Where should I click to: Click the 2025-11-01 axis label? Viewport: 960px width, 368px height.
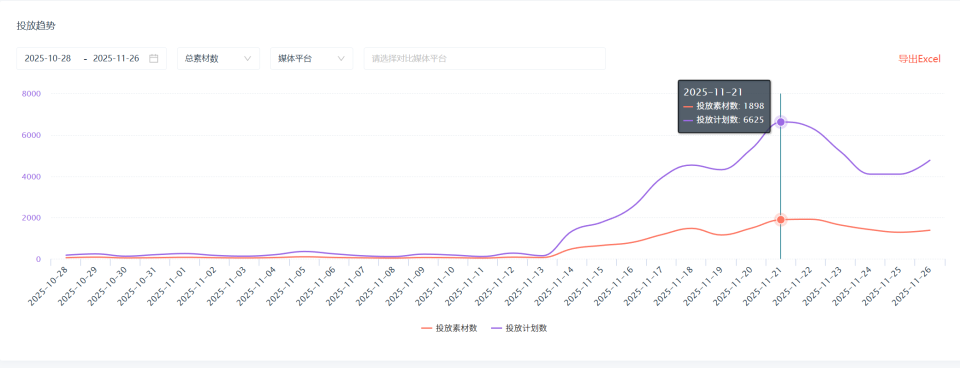click(167, 287)
